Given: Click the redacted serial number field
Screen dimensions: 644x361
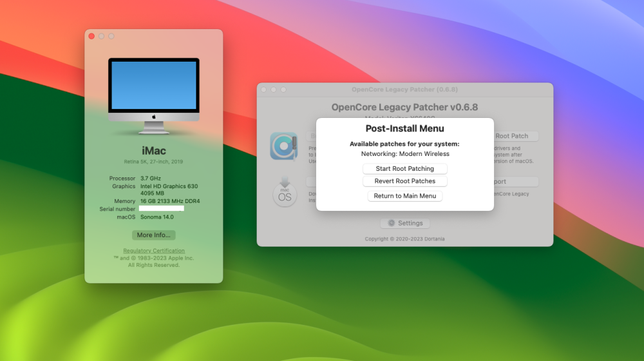Looking at the screenshot, I should point(162,209).
